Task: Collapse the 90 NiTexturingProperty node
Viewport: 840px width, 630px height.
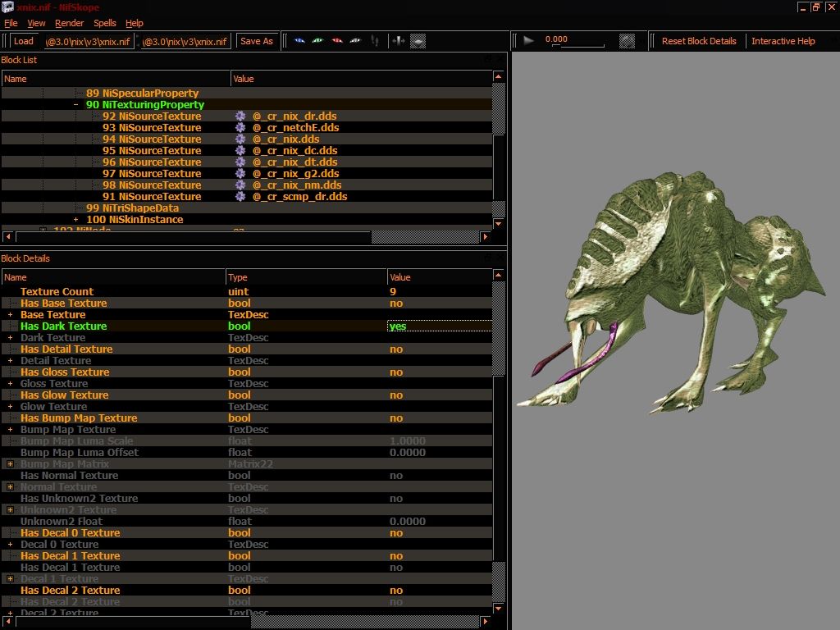Action: 76,104
